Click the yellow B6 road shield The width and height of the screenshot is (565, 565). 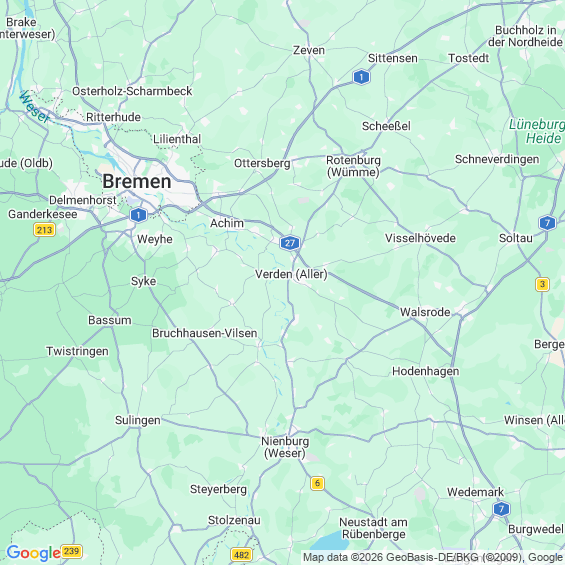click(x=317, y=483)
